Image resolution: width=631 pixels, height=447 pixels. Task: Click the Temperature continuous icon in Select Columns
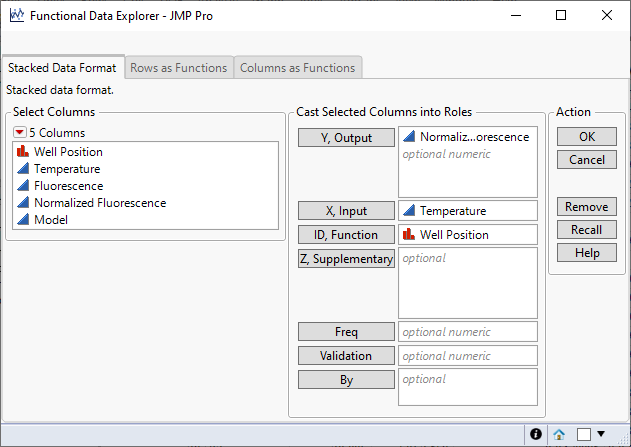click(x=23, y=169)
